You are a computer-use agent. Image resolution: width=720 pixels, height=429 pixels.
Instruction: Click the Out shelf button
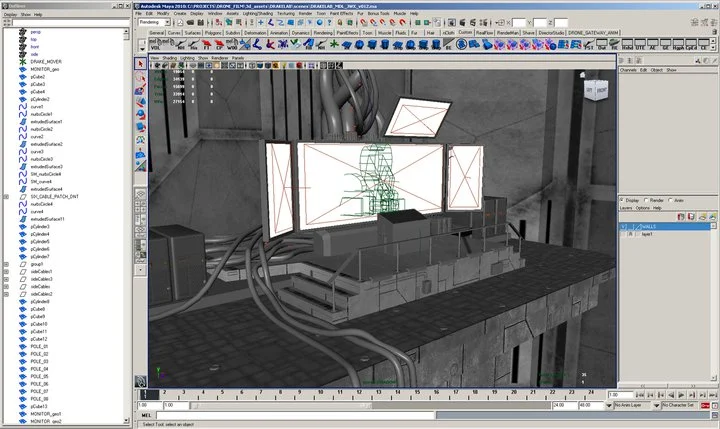click(602, 44)
